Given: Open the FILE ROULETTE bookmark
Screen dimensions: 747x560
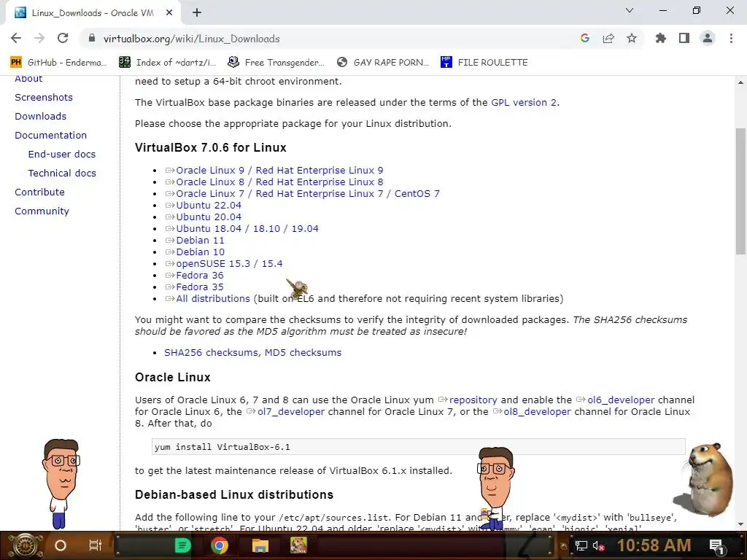Looking at the screenshot, I should pos(484,63).
